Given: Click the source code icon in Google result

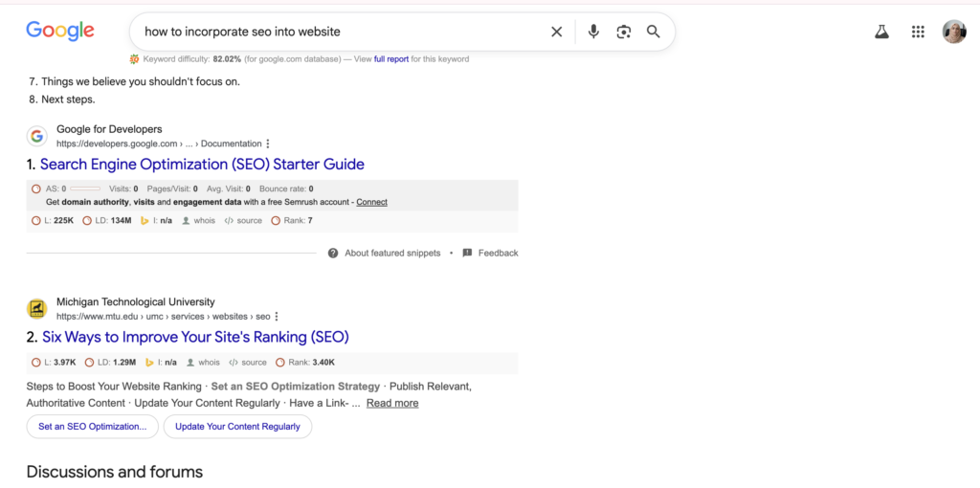Looking at the screenshot, I should [x=229, y=221].
